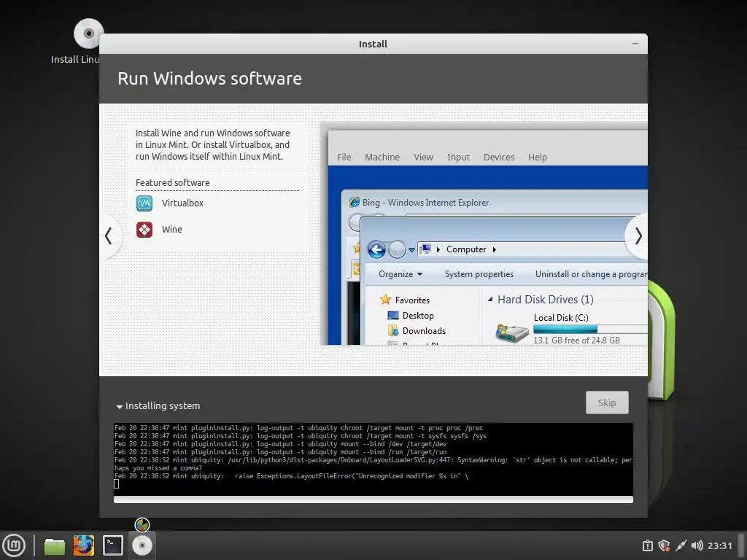Minimize the Install window
The width and height of the screenshot is (747, 560).
pyautogui.click(x=635, y=43)
